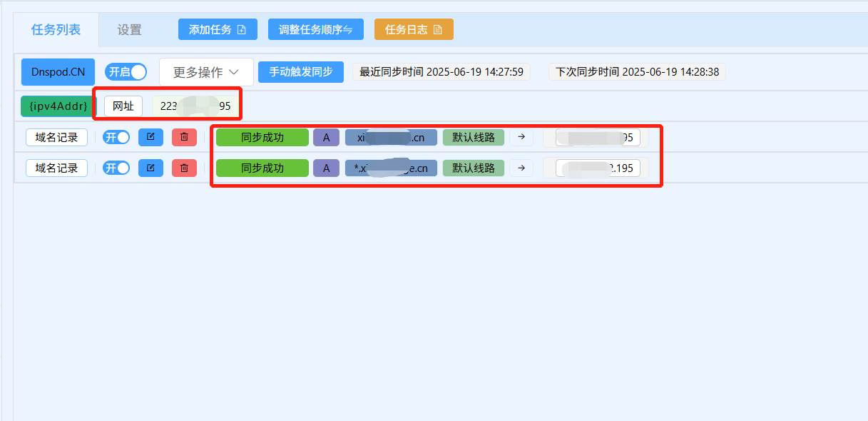Click the Dnspod.CN provider button

(57, 71)
